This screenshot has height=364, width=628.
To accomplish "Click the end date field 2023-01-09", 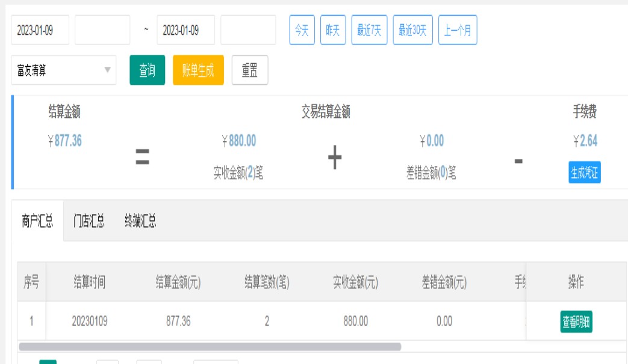I will click(185, 30).
